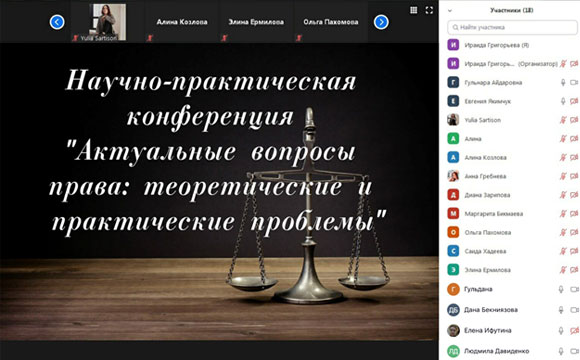This screenshot has height=360, width=580.
Task: Select Алина Козлова video tile
Action: (x=182, y=22)
